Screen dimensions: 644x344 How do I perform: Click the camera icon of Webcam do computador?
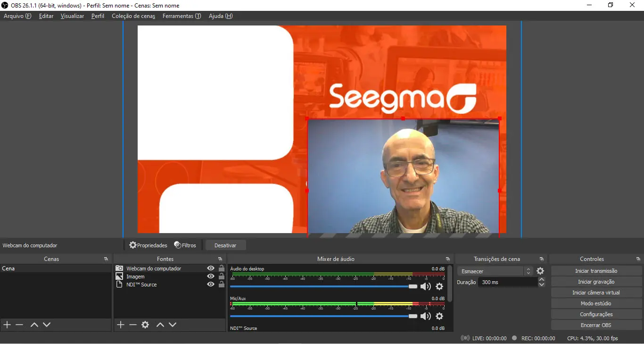coord(119,268)
